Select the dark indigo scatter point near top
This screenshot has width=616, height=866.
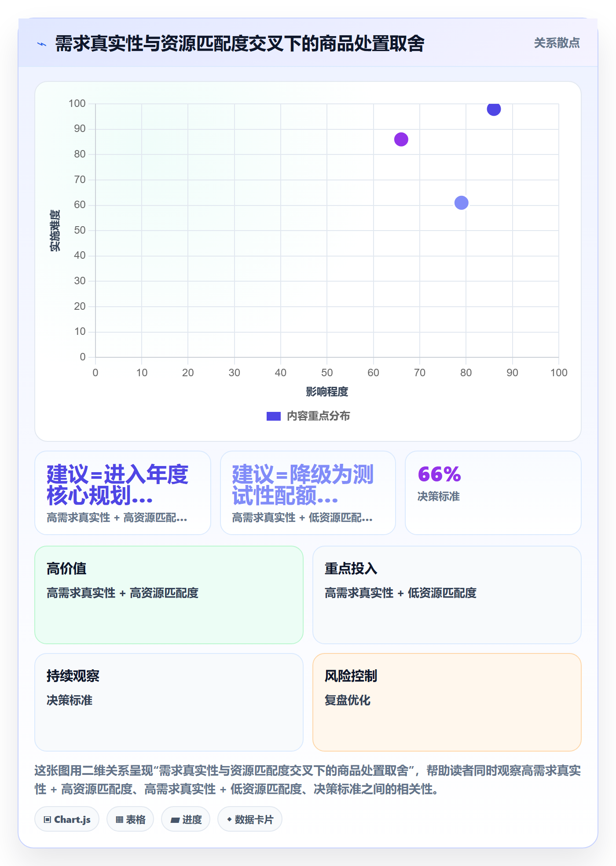(x=494, y=109)
